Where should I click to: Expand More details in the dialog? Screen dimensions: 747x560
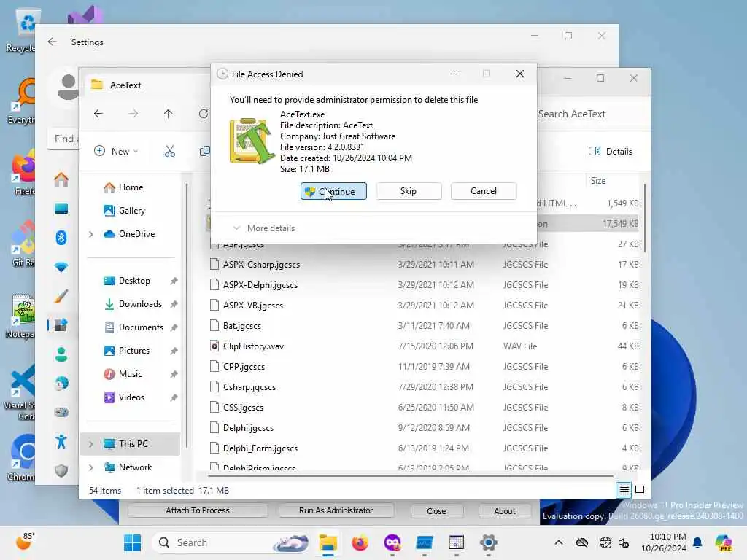tap(264, 228)
